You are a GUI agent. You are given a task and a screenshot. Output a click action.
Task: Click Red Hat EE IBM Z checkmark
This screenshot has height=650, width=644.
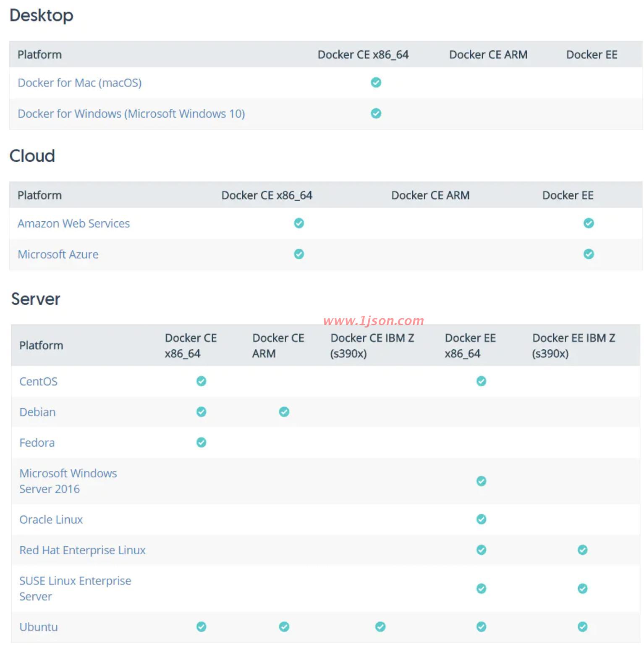[x=583, y=550]
